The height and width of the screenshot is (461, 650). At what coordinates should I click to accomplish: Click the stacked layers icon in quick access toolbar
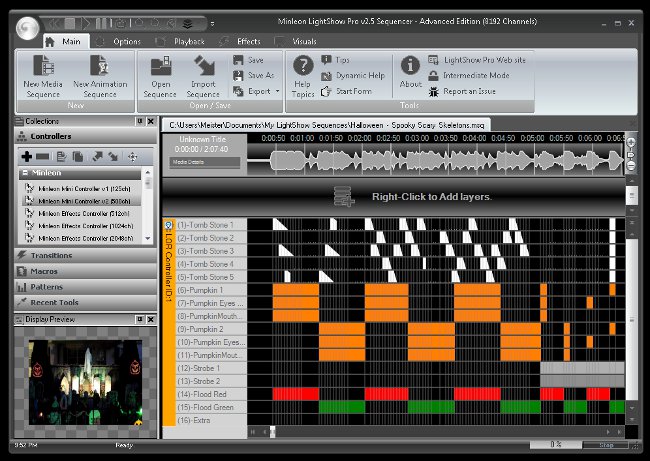tap(187, 24)
